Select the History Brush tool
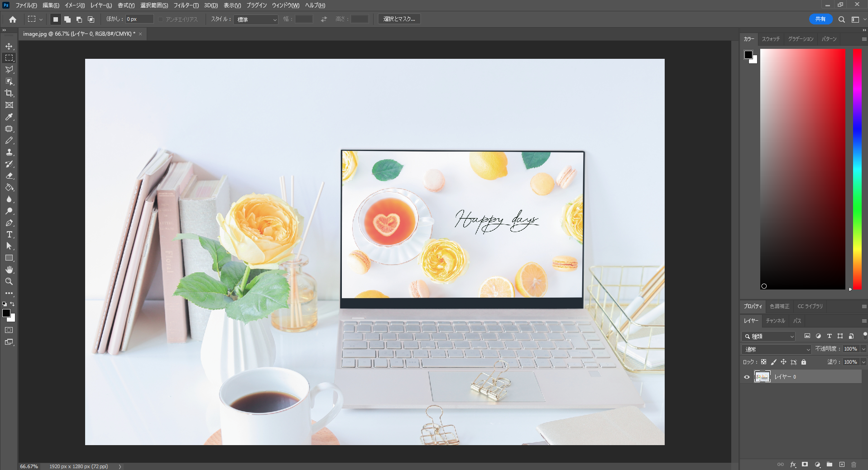This screenshot has width=868, height=470. tap(9, 164)
